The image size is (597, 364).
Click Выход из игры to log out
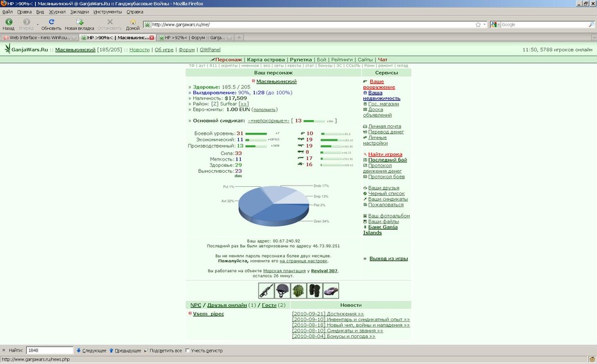coord(388,259)
